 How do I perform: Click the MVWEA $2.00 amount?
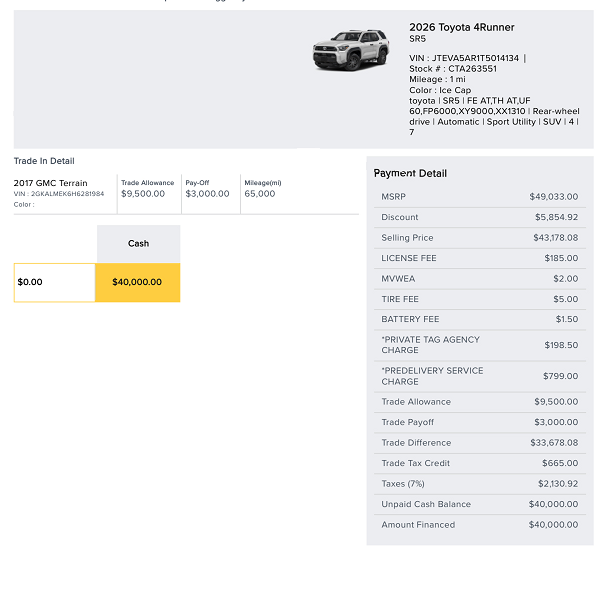[x=566, y=279]
